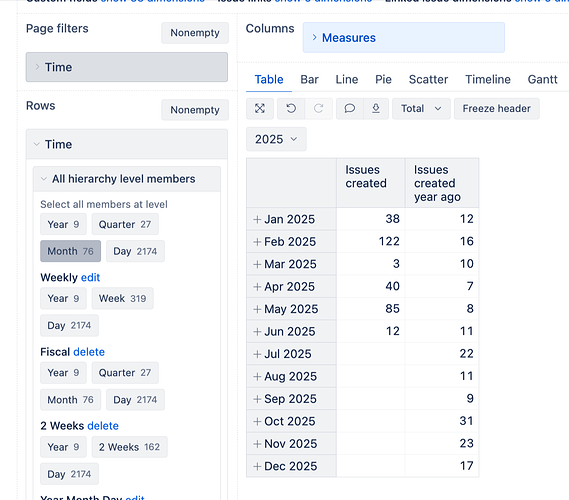
Task: Expand the Dec 2025 row
Action: [257, 467]
